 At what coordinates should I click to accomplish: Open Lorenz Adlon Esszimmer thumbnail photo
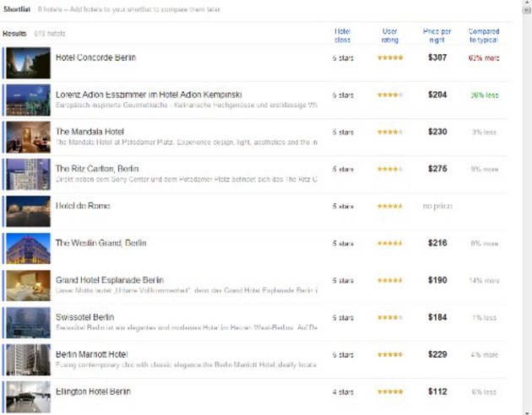(28, 100)
